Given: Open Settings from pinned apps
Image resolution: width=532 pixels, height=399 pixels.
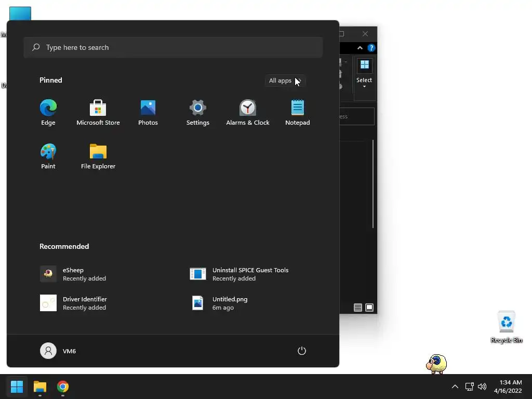Looking at the screenshot, I should click(198, 113).
